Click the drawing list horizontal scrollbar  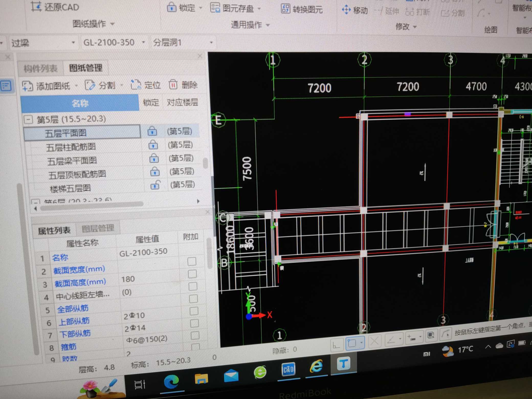click(92, 205)
